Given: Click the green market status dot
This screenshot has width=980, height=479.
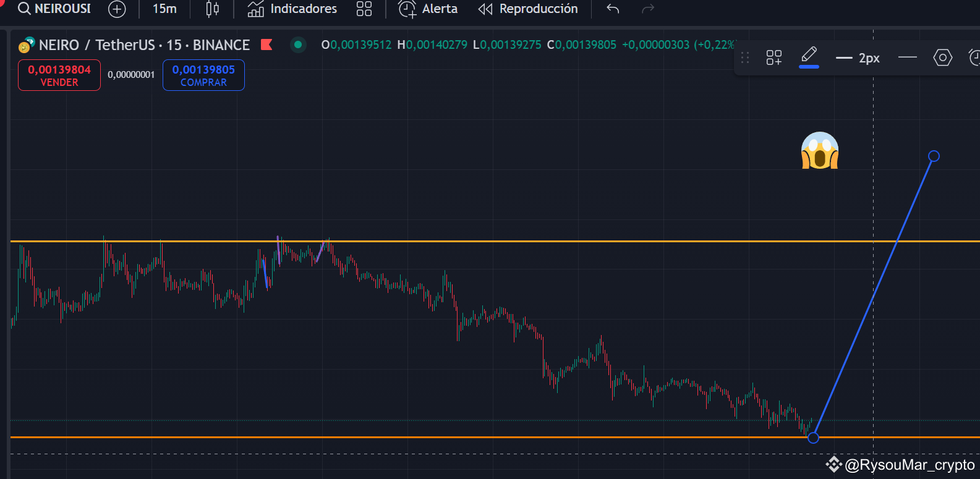Looking at the screenshot, I should click(x=298, y=45).
